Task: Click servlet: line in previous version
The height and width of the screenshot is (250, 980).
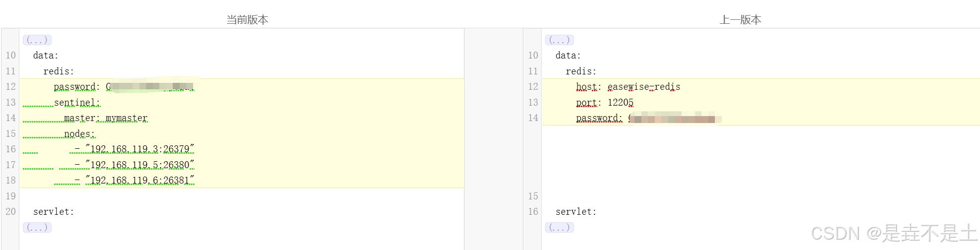Action: click(x=576, y=212)
